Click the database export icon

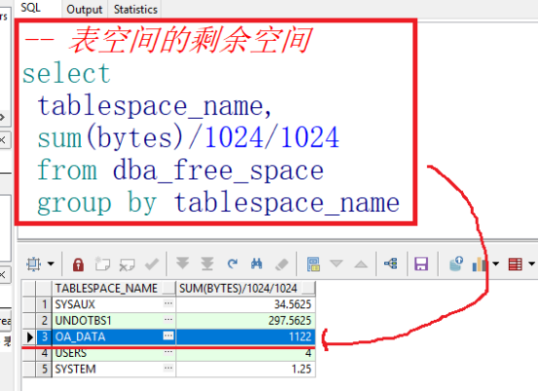point(456,264)
